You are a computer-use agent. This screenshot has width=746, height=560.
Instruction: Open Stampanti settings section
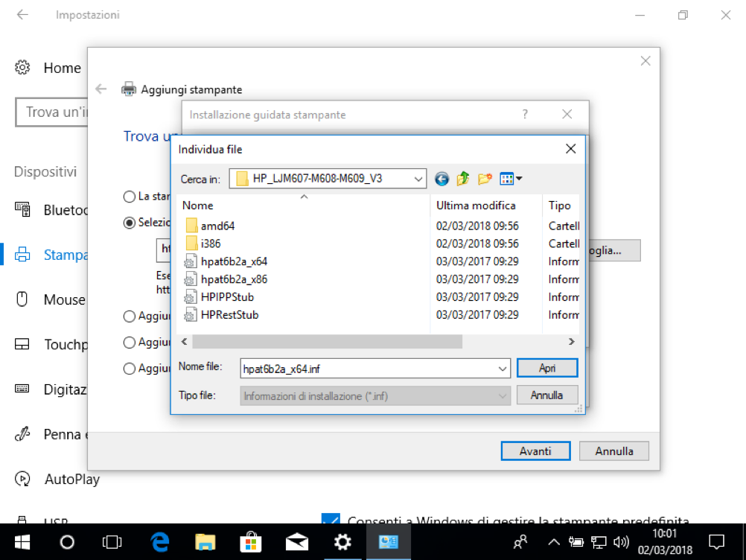tap(51, 255)
